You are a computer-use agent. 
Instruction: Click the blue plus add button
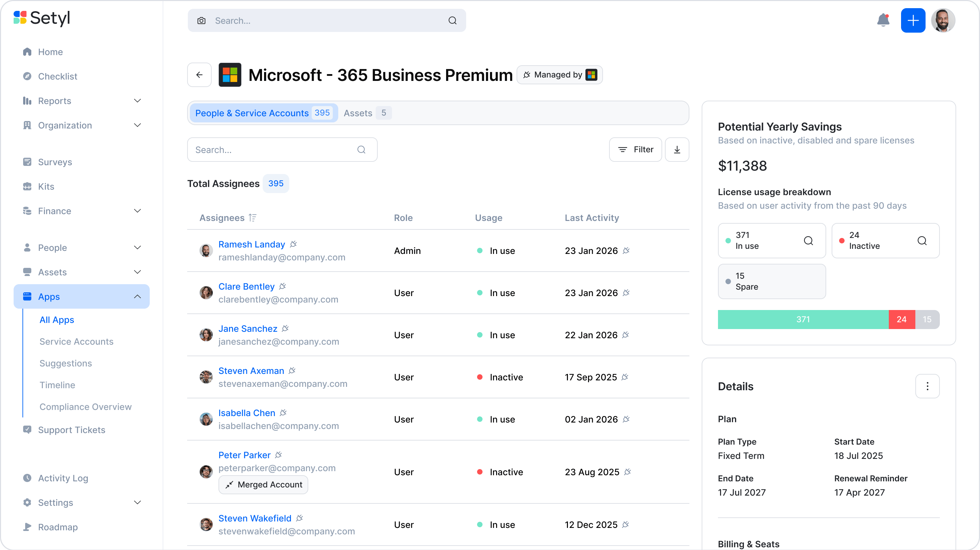click(x=913, y=20)
